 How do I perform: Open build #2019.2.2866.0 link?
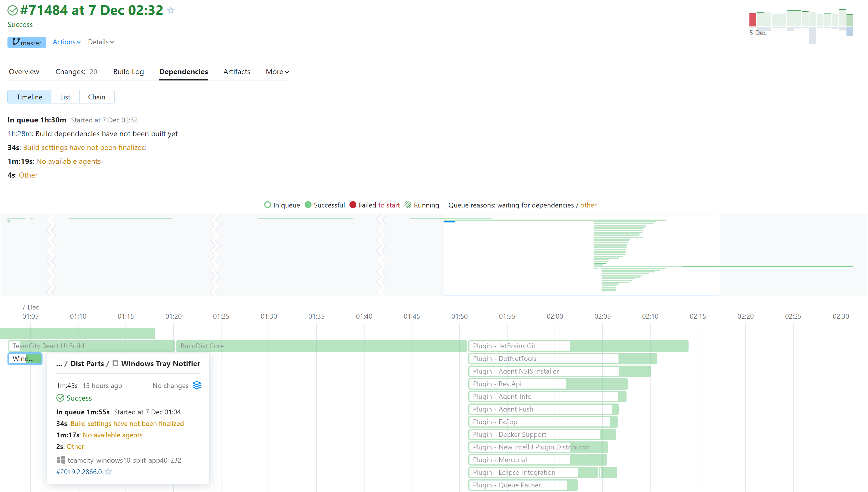point(79,472)
